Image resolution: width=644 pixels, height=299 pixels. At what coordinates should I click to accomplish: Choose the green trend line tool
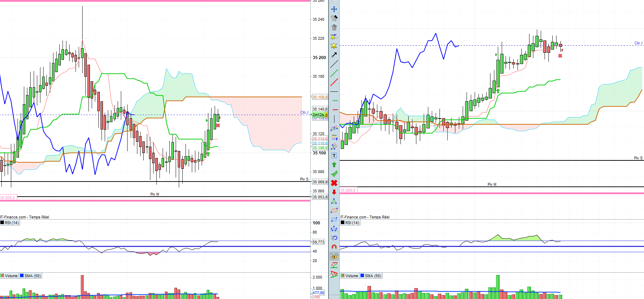point(334,73)
